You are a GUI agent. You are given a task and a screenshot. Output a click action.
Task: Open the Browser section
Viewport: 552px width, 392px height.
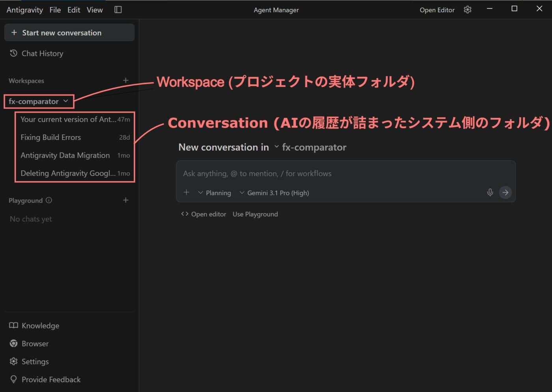coord(35,343)
